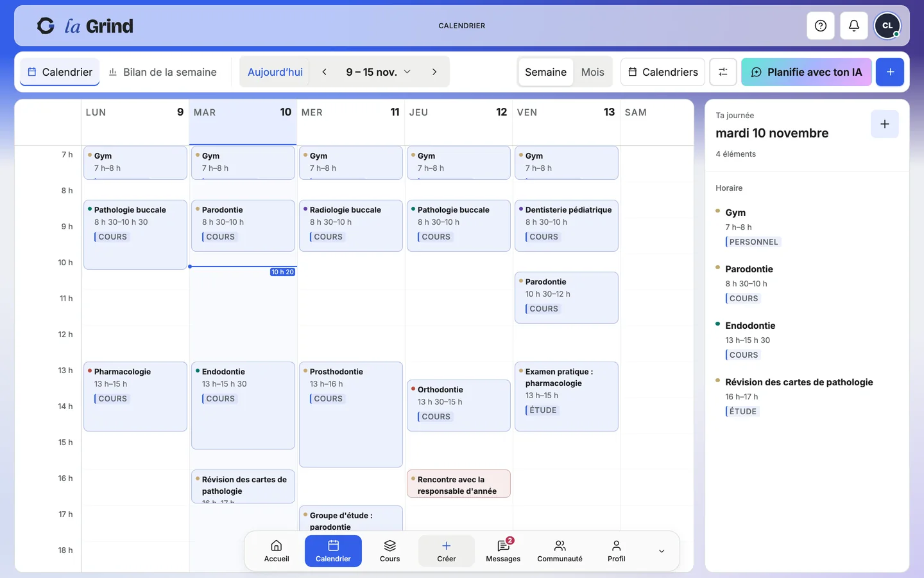The height and width of the screenshot is (578, 924).
Task: Go to next week arrow
Action: (x=434, y=72)
